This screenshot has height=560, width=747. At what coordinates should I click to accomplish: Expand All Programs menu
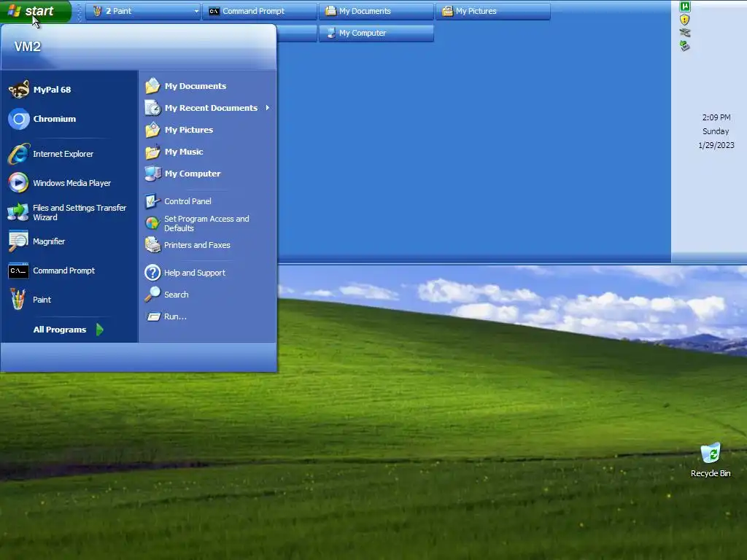click(68, 330)
